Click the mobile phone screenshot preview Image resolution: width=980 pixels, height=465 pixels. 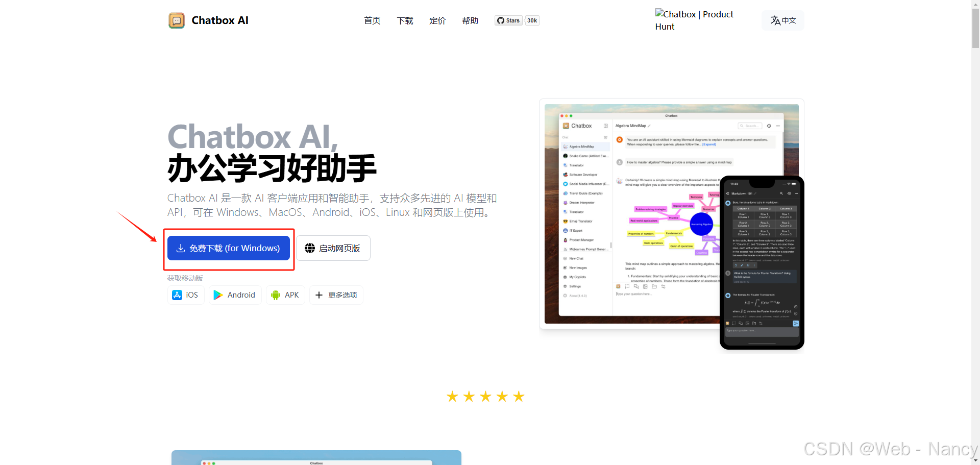[762, 262]
